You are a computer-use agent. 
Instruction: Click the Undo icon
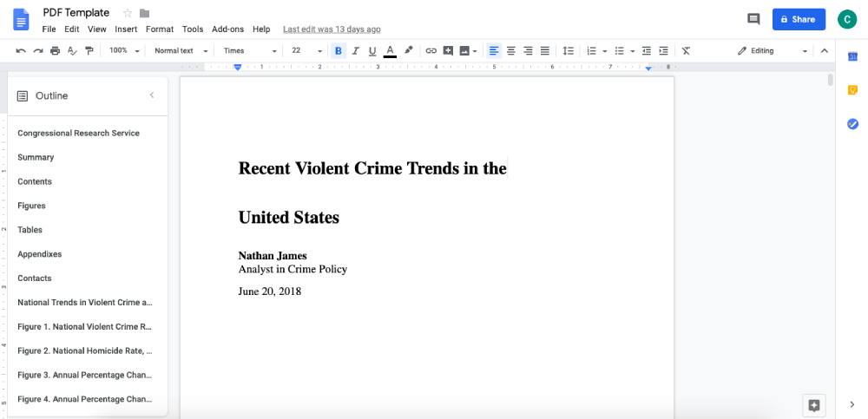point(21,51)
